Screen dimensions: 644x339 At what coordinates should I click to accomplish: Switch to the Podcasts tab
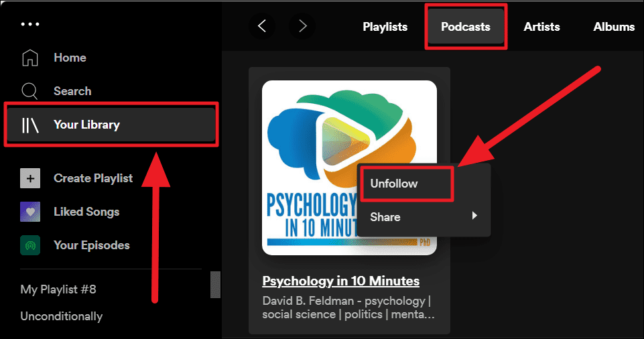coord(465,27)
